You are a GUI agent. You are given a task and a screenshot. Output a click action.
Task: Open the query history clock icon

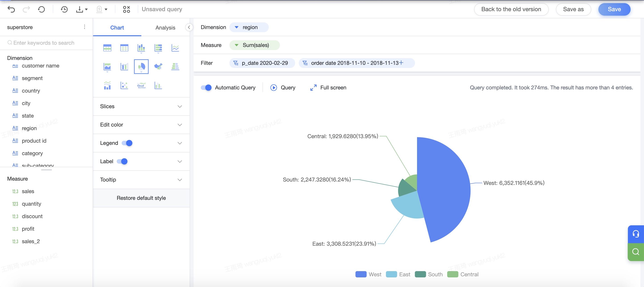(64, 10)
